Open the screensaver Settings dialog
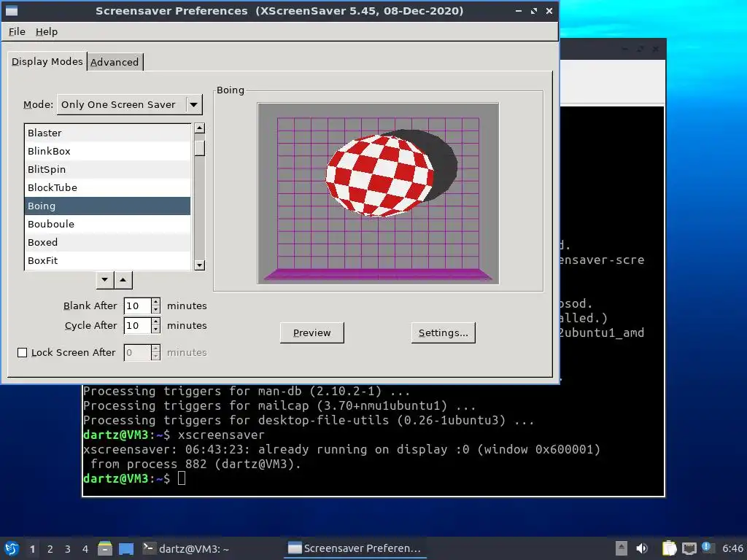Image resolution: width=747 pixels, height=560 pixels. click(443, 332)
